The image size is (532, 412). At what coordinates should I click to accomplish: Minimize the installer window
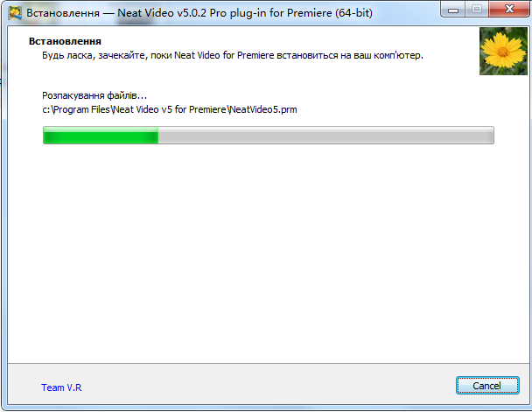point(453,10)
